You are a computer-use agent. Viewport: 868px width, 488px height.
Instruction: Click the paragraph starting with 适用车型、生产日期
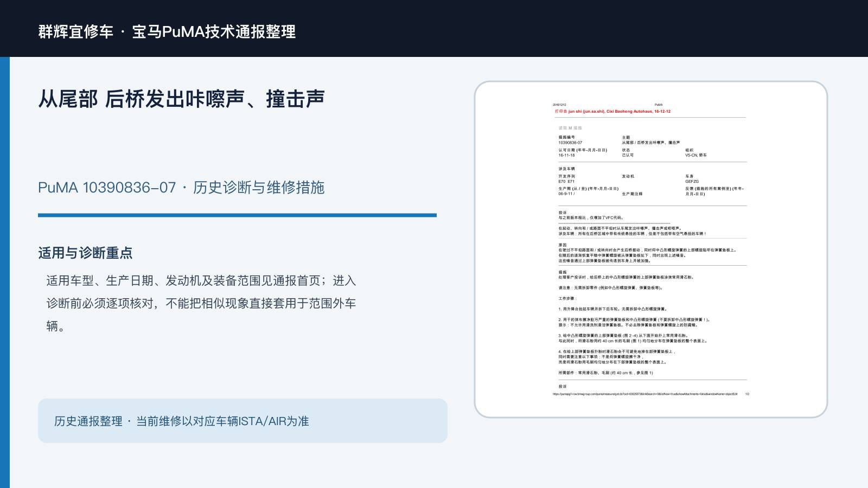[201, 303]
